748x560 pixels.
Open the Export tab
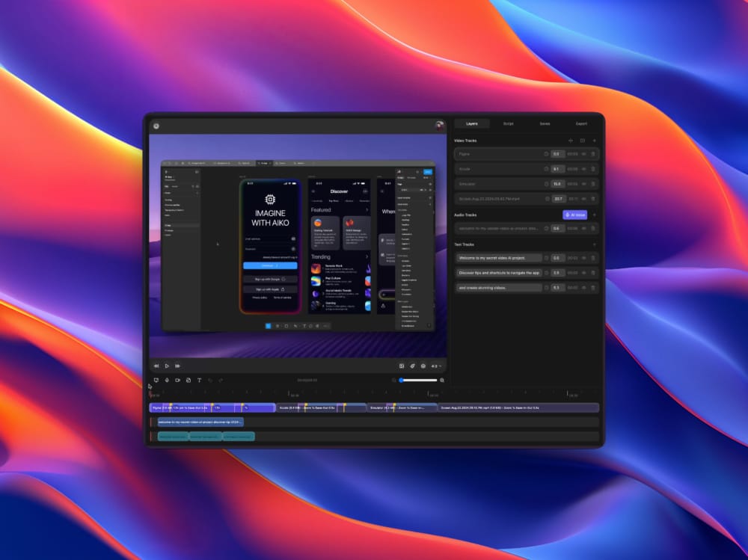(x=581, y=123)
